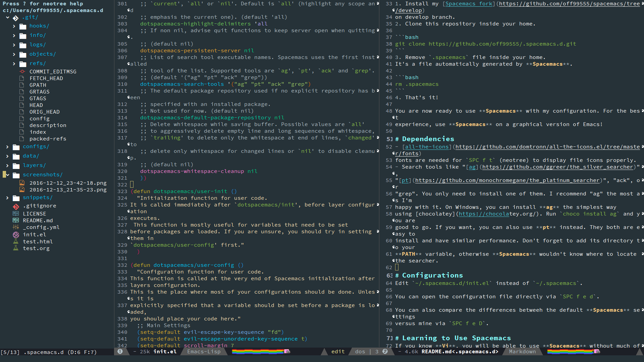Click the Learning to Use Spacemacs heading
Screen dimensions: 644x362
tap(457, 338)
